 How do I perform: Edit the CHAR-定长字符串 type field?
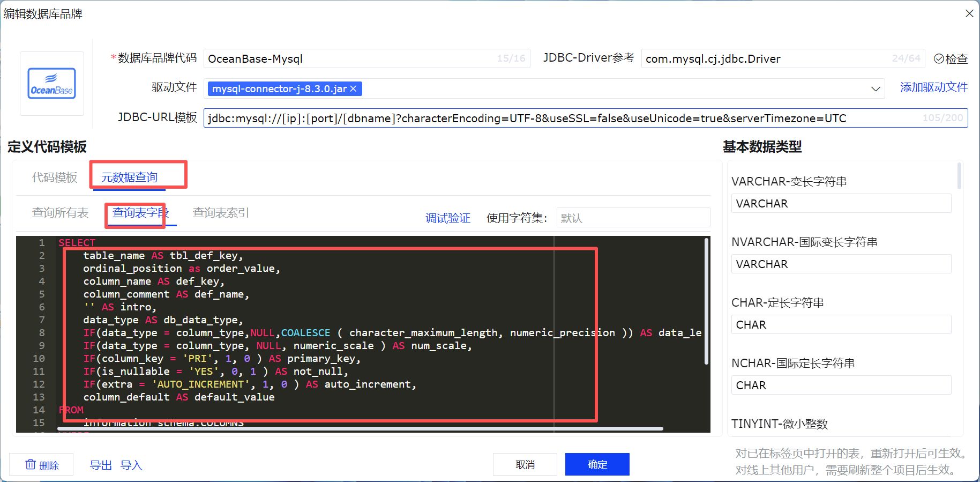pyautogui.click(x=841, y=325)
